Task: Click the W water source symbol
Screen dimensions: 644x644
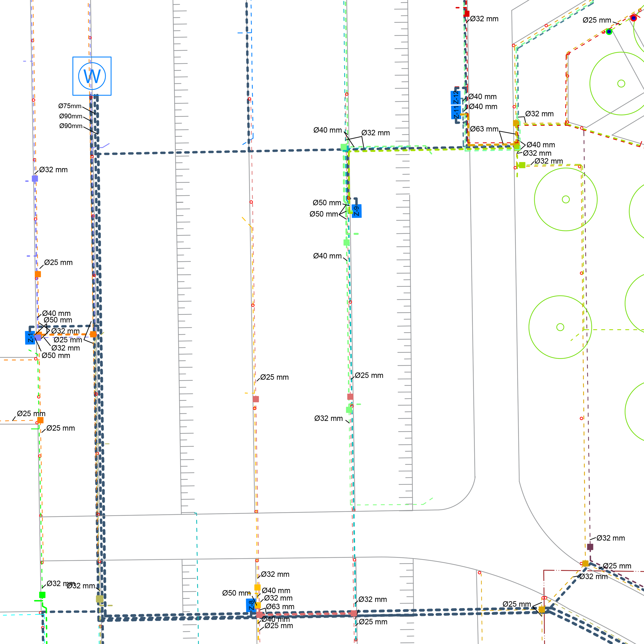Action: pyautogui.click(x=92, y=76)
